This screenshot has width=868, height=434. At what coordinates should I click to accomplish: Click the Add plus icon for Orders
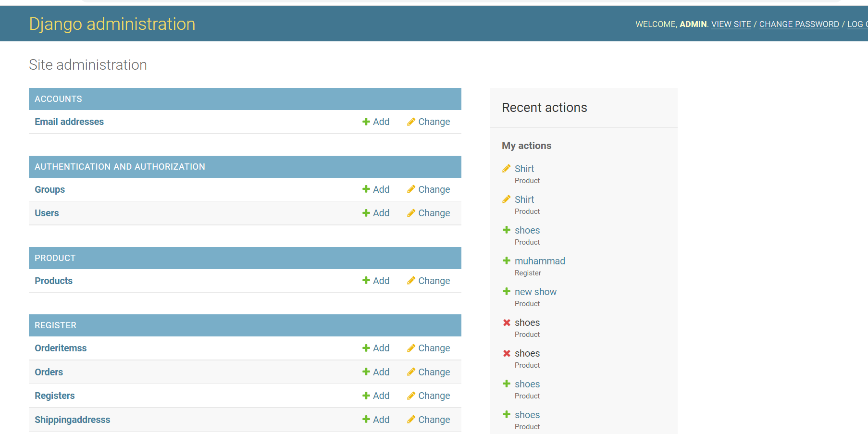pyautogui.click(x=366, y=372)
